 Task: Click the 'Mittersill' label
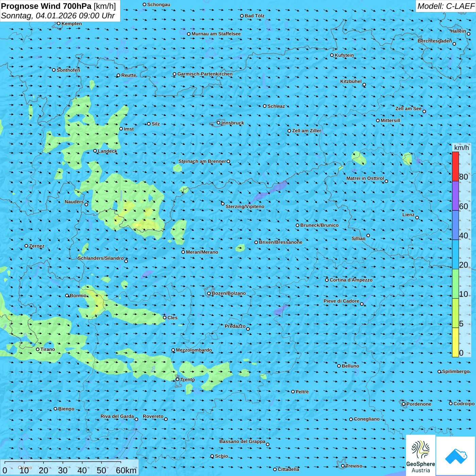pos(391,120)
